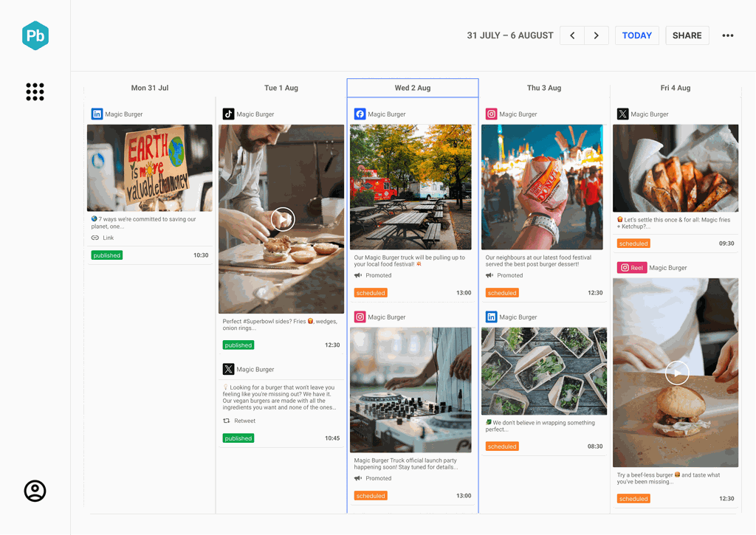This screenshot has width=756, height=535.
Task: Select the Wed 2 Aug column header
Action: coord(412,88)
